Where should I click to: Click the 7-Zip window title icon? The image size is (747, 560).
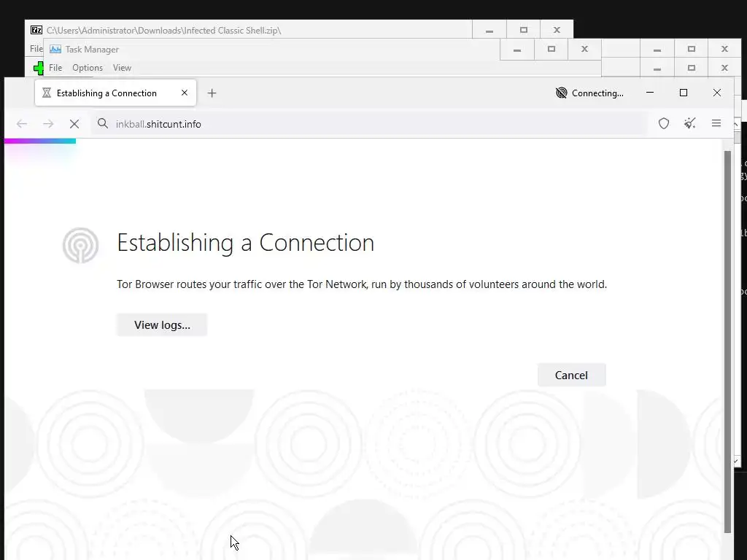click(x=36, y=30)
